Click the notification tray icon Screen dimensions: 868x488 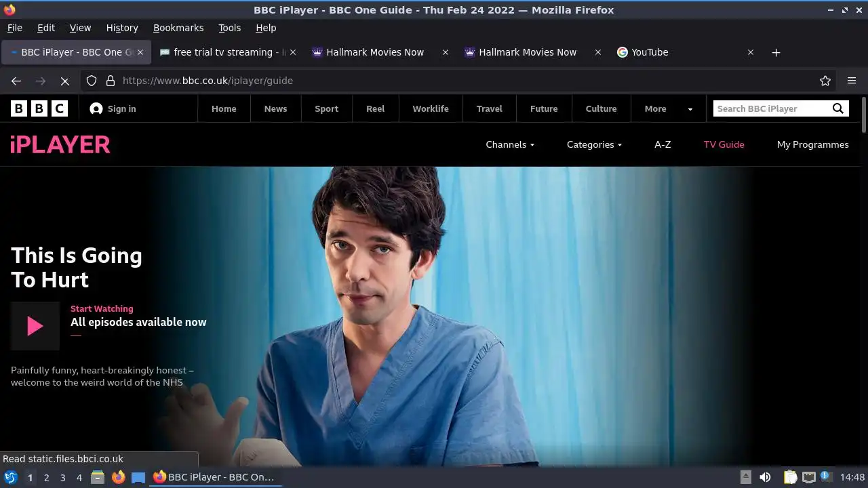coord(826,476)
